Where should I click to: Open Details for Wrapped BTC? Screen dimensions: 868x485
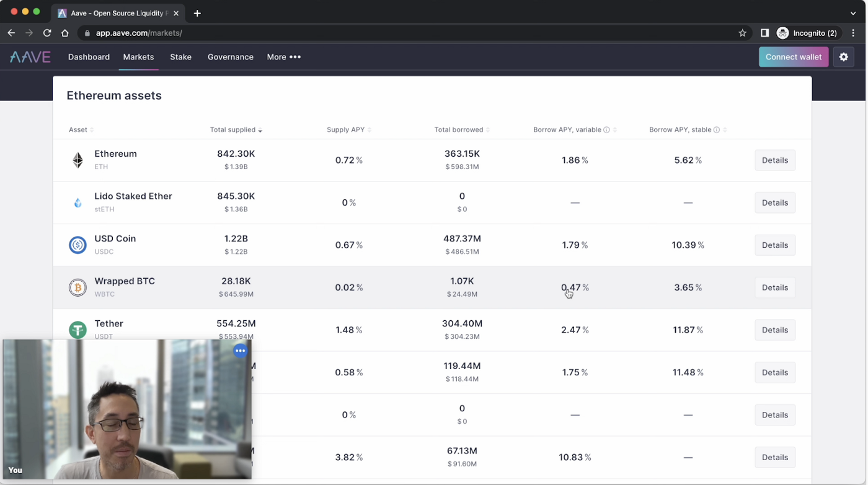(775, 287)
